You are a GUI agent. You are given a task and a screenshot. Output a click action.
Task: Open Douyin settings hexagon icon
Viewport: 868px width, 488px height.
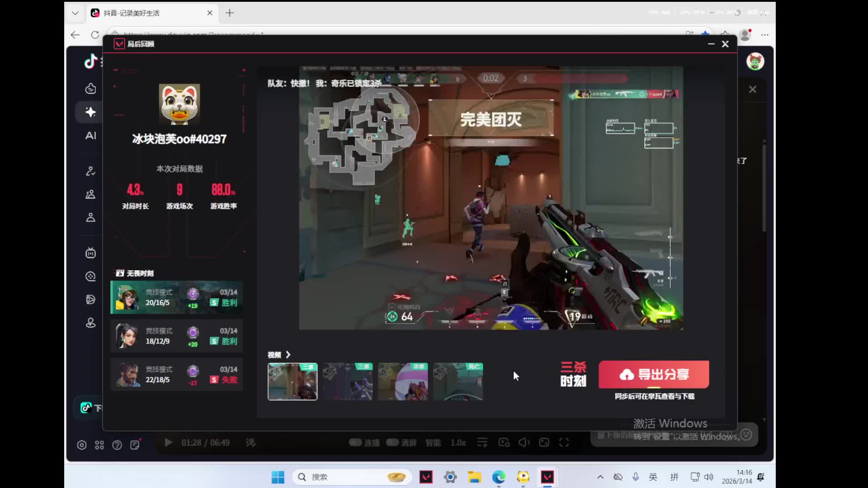pyautogui.click(x=82, y=445)
